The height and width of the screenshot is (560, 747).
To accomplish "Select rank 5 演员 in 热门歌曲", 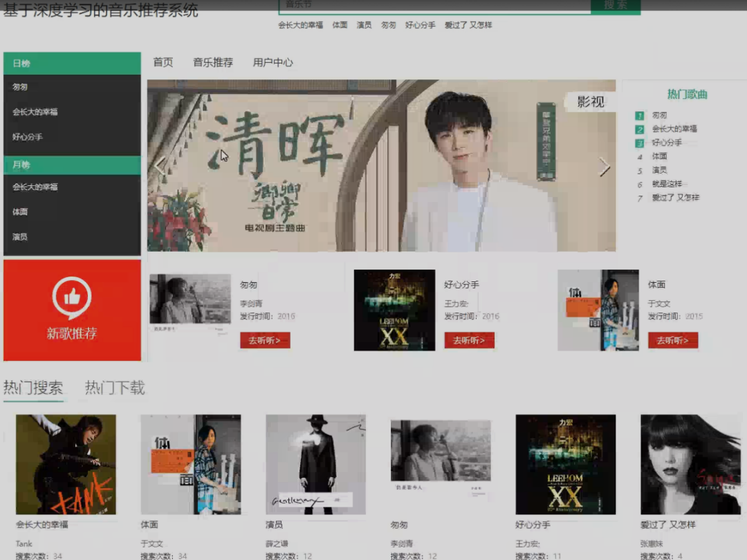I will point(659,170).
